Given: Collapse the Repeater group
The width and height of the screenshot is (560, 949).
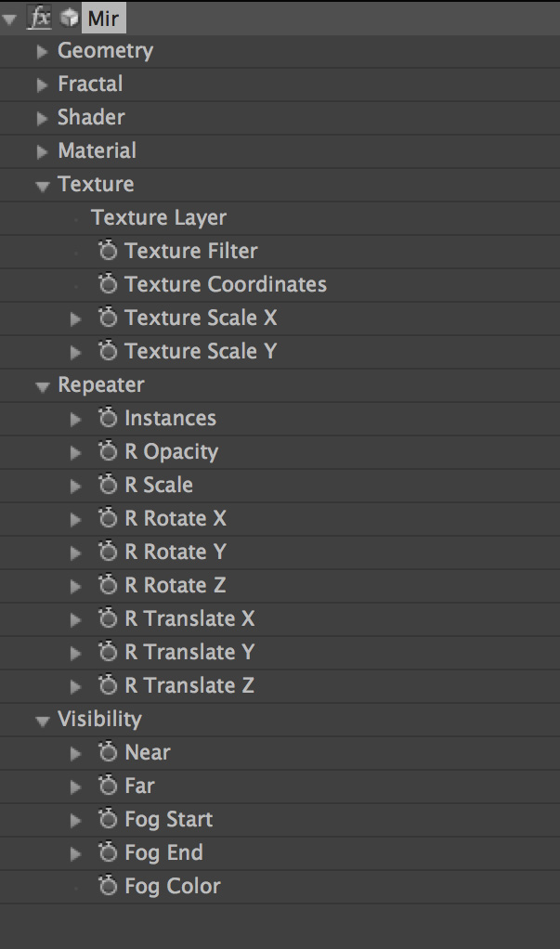Looking at the screenshot, I should click(x=42, y=386).
